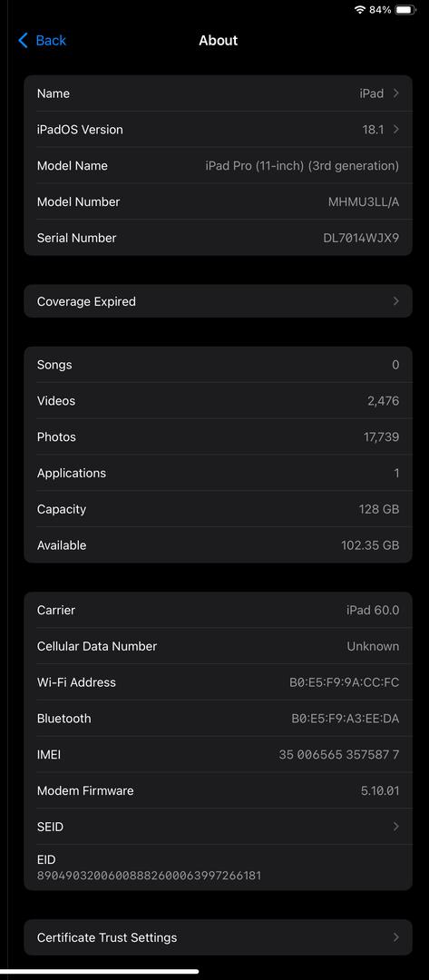Tap the battery icon in status bar
This screenshot has width=429, height=980.
click(405, 9)
